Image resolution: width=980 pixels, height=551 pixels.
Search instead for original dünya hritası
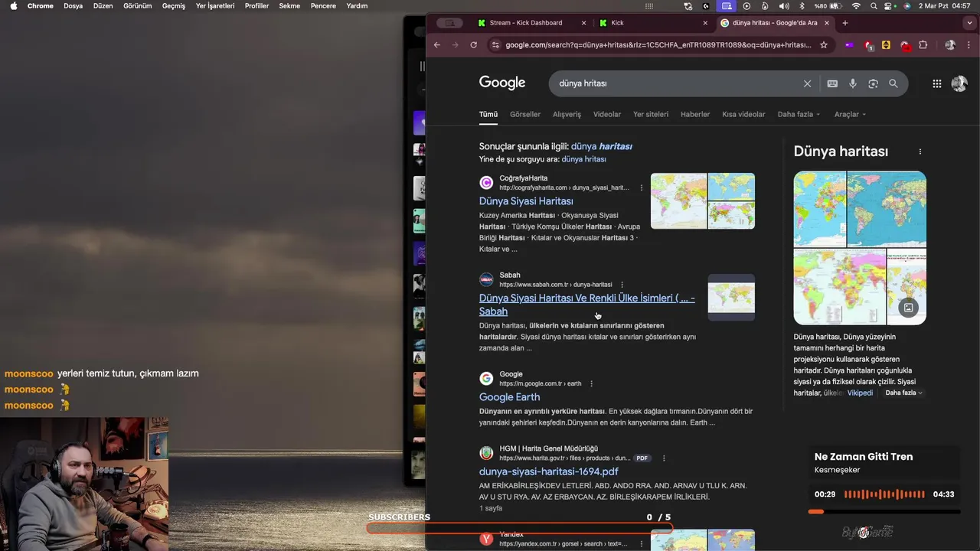(584, 159)
